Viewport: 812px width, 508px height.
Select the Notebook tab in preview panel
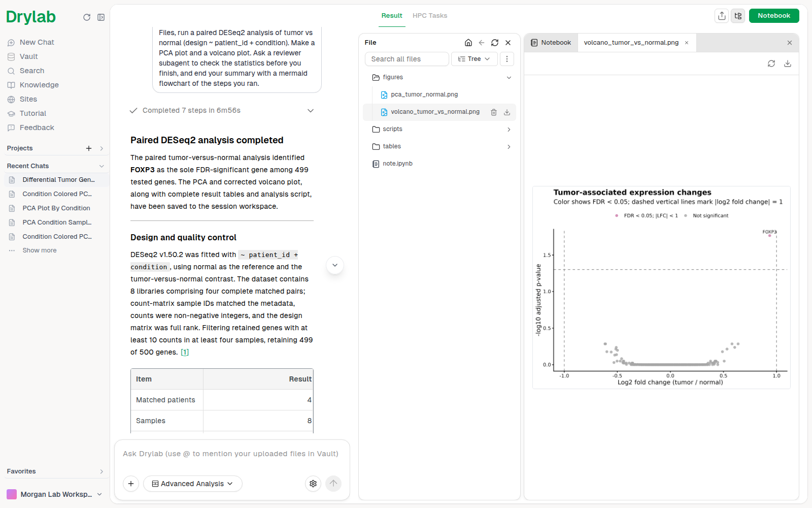(x=551, y=43)
